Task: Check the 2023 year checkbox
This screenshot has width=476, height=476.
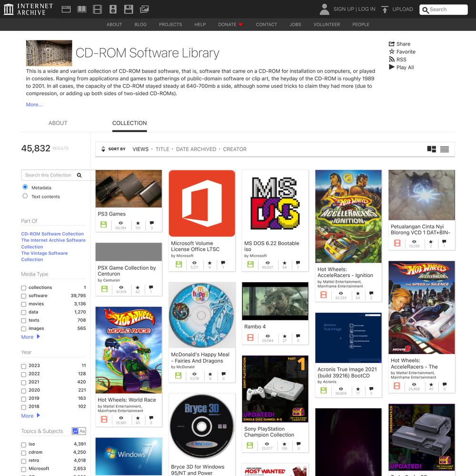Action: click(24, 366)
